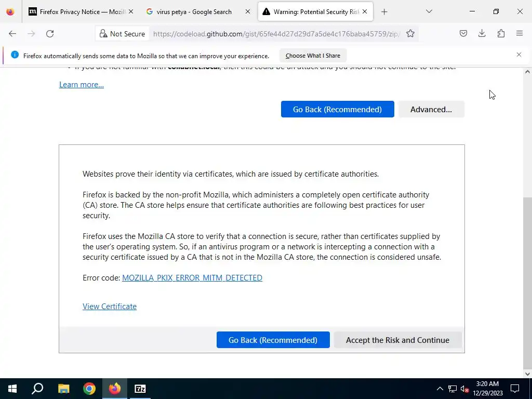The height and width of the screenshot is (399, 532).
Task: Open 7-Zip from the taskbar
Action: [140, 389]
